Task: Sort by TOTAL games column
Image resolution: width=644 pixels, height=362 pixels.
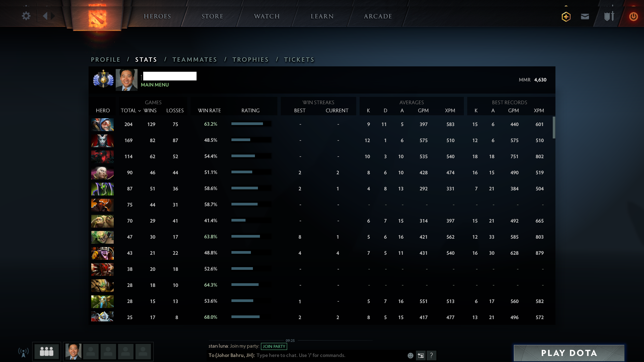Action: (x=129, y=111)
